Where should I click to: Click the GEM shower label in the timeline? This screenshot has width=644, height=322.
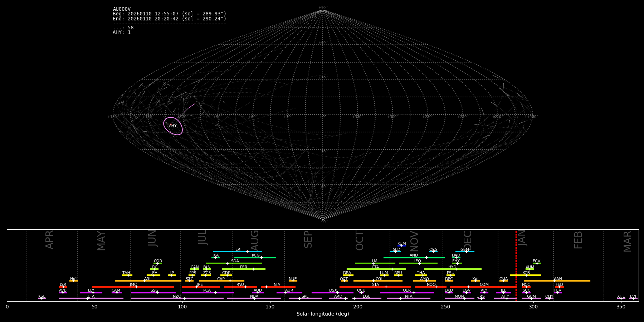click(x=464, y=250)
